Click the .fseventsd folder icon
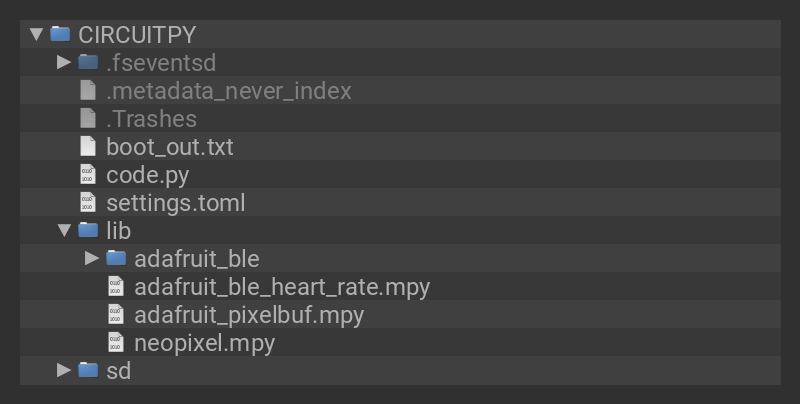This screenshot has height=404, width=800. 88,62
